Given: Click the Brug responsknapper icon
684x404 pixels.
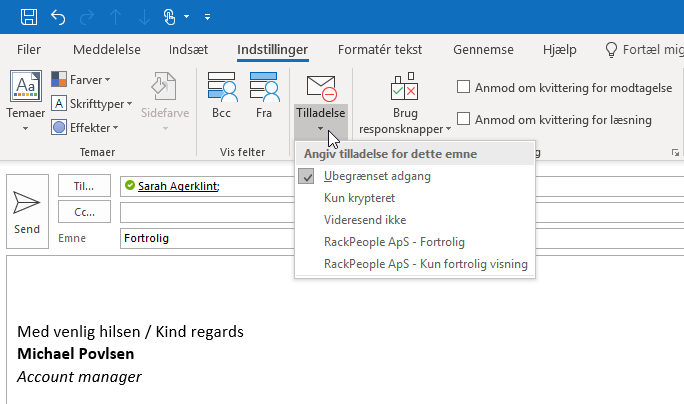Looking at the screenshot, I should (x=405, y=88).
